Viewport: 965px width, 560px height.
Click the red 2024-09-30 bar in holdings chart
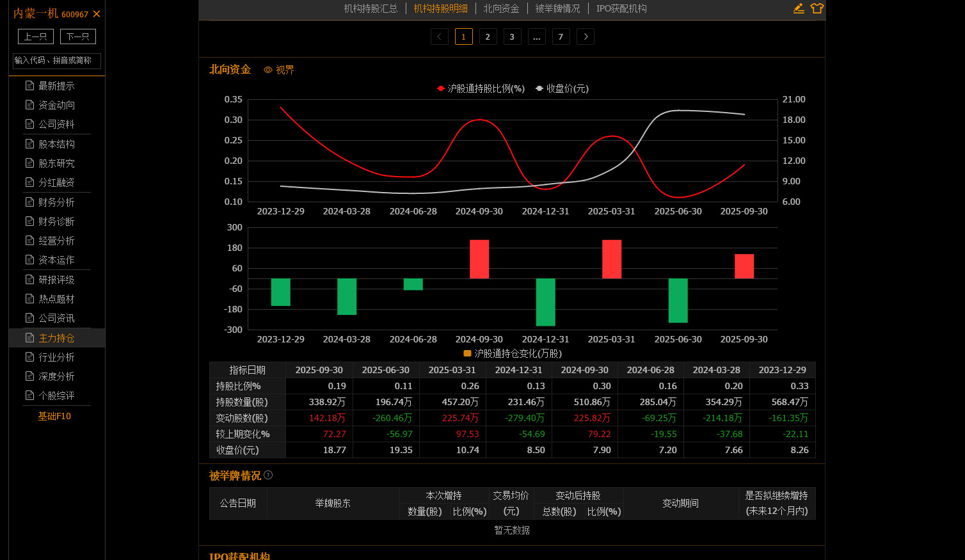(x=479, y=259)
